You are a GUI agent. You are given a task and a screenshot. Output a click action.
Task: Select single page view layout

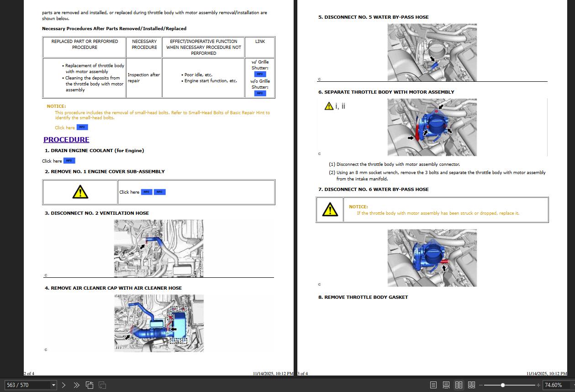[x=433, y=385]
